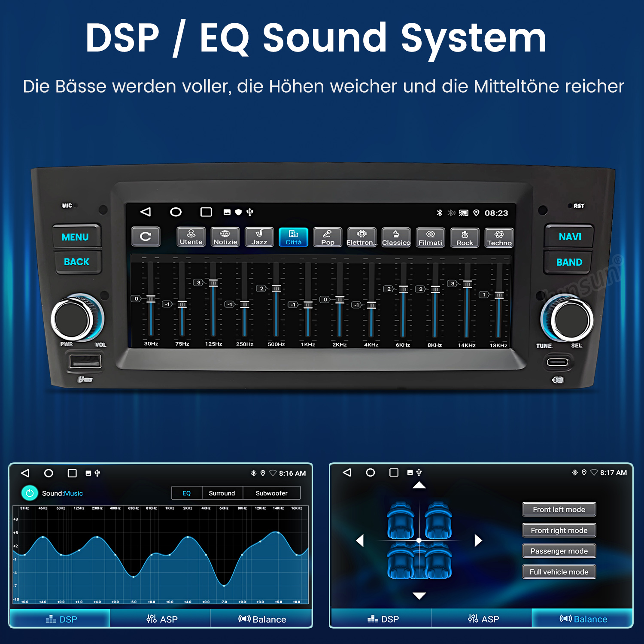Tap back triangle in Balance window
Viewport: 644px width, 644px height.
[x=347, y=472]
